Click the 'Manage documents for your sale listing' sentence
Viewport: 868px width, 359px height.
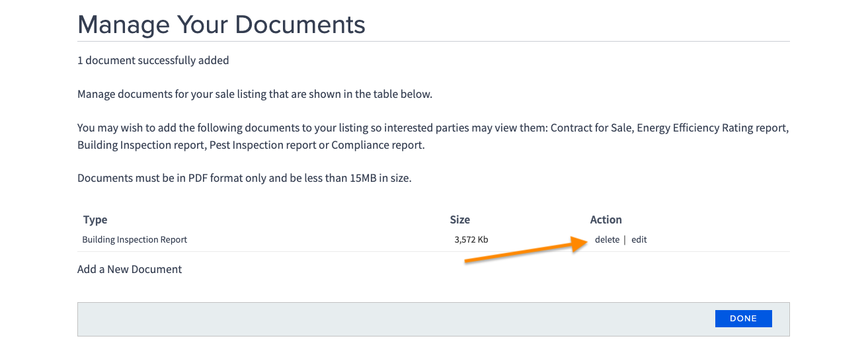(255, 94)
